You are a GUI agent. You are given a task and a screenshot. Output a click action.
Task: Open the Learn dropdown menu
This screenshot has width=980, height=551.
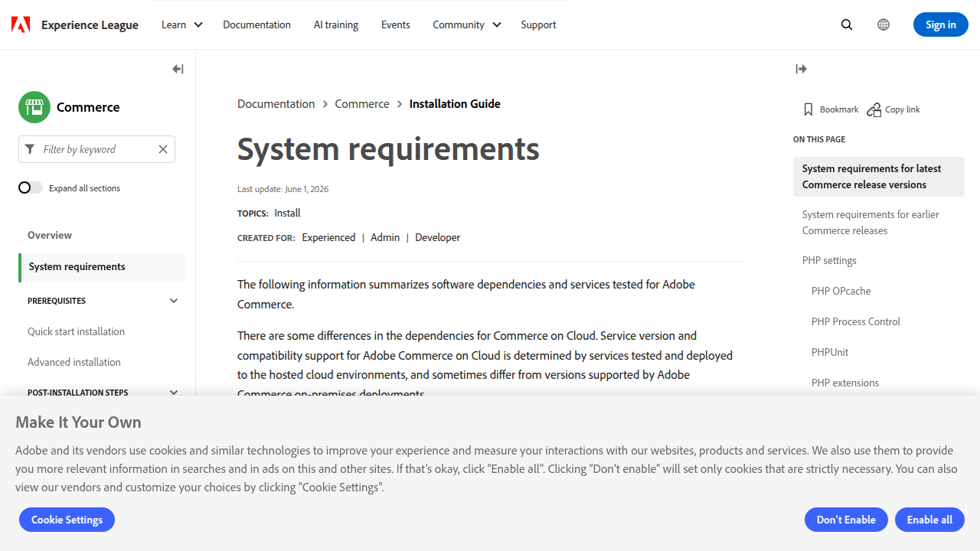tap(182, 24)
